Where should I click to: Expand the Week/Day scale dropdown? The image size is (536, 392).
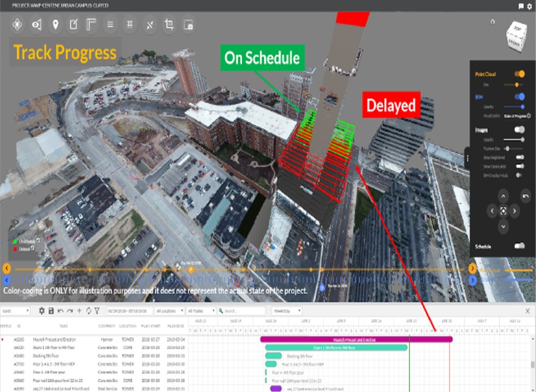click(x=287, y=311)
